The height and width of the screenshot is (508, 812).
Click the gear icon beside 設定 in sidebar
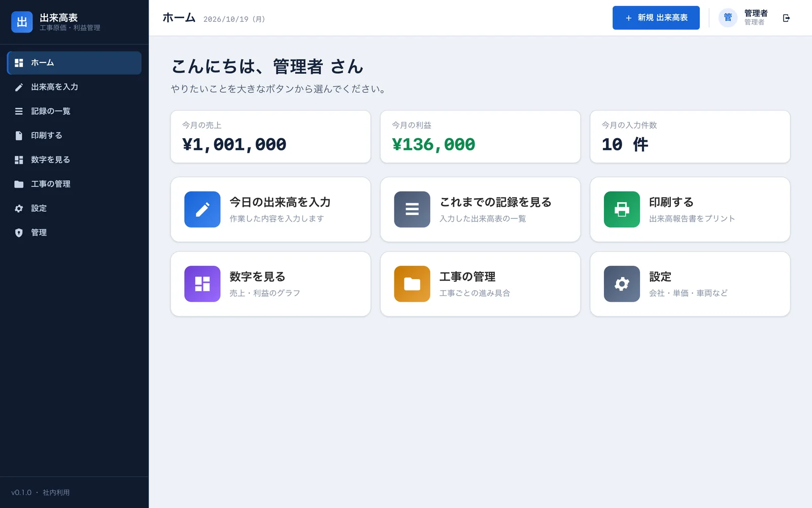pyautogui.click(x=19, y=208)
